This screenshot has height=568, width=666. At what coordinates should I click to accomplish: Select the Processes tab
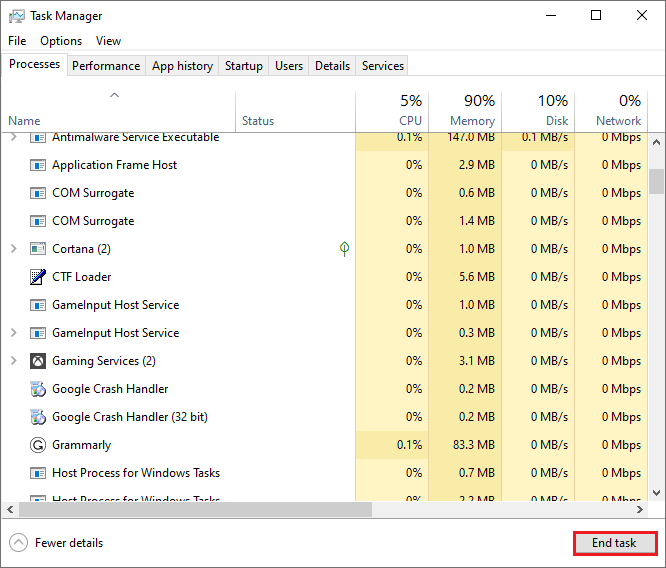point(34,64)
